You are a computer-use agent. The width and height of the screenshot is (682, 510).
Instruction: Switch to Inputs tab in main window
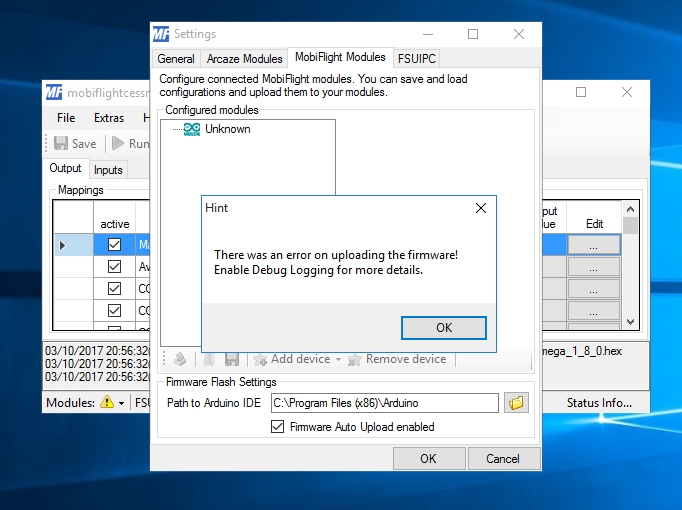(108, 170)
